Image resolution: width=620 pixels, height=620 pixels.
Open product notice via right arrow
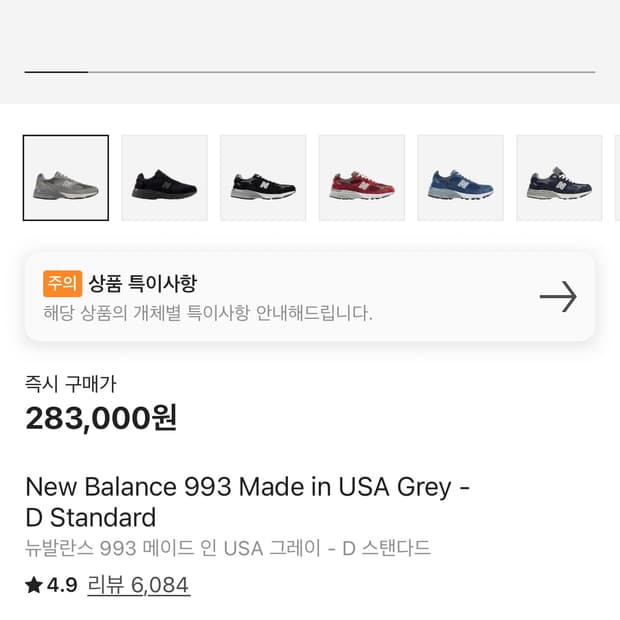click(558, 297)
